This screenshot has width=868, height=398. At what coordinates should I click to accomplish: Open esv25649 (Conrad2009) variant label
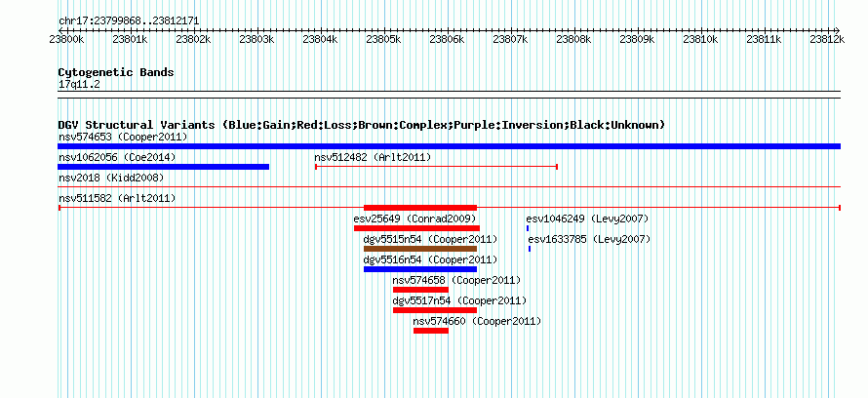click(415, 219)
